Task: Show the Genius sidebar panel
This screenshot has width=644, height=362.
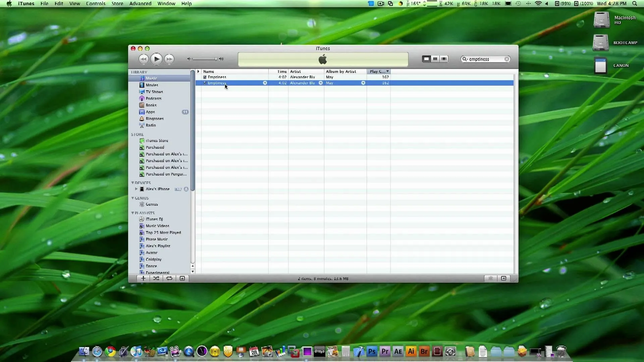Action: [503, 279]
